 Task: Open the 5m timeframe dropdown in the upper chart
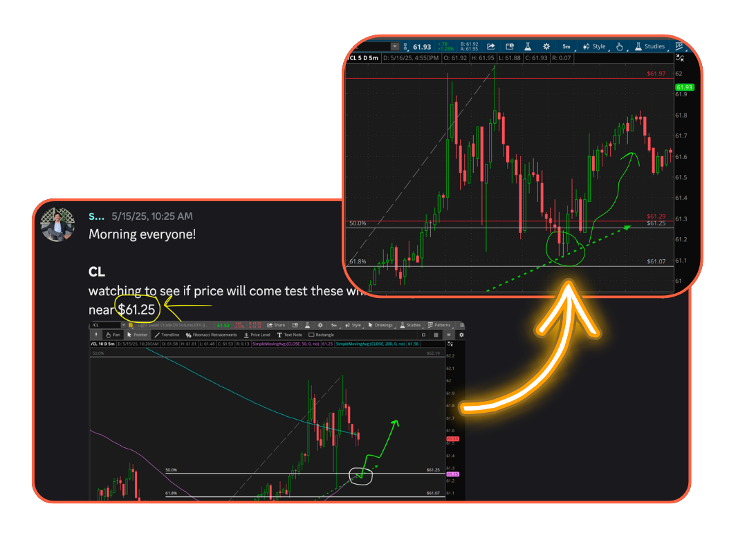pos(566,46)
